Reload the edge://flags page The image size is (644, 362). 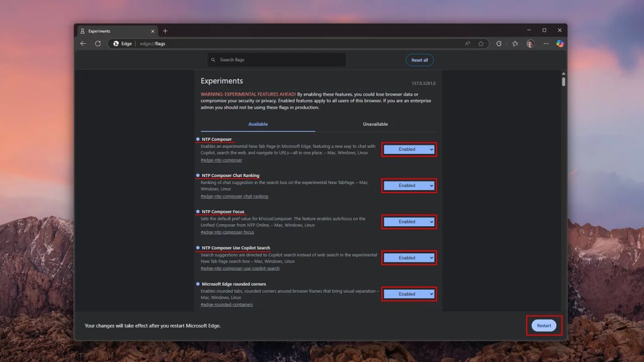(x=98, y=43)
